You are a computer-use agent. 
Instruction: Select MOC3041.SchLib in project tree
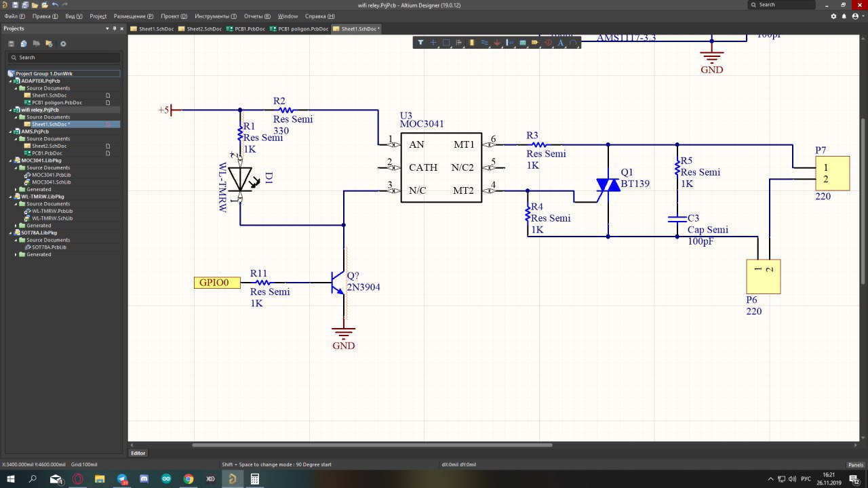[52, 182]
